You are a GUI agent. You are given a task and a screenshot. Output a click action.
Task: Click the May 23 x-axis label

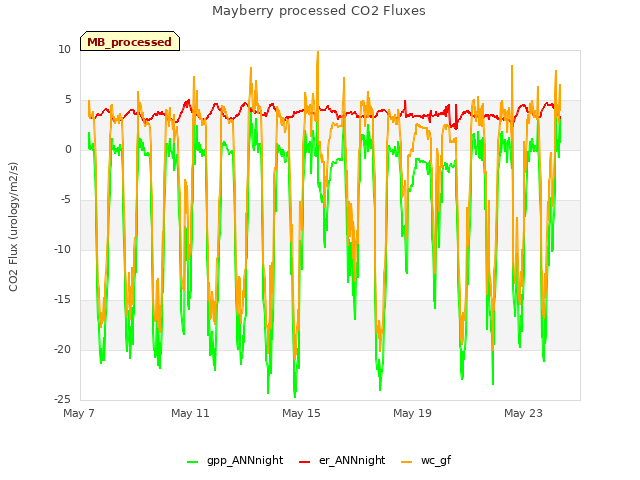click(x=523, y=413)
